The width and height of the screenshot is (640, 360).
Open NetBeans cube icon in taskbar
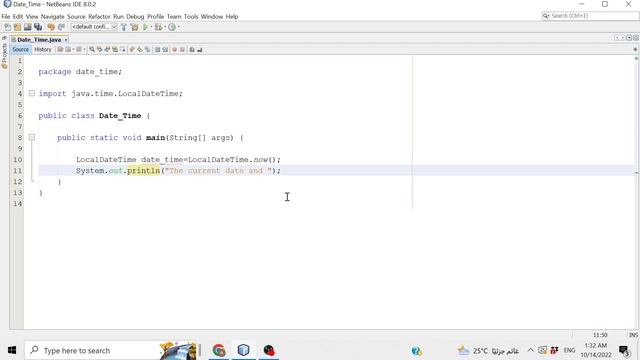244,350
